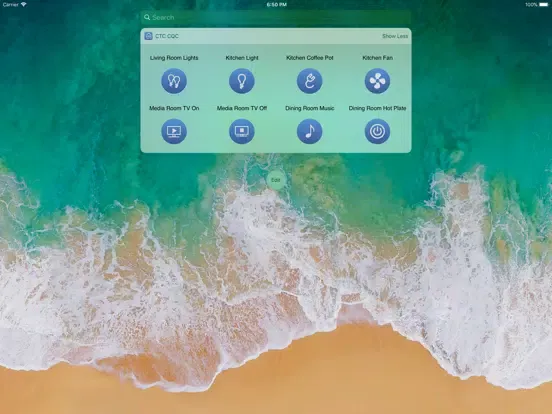
Task: Select the CTC CQC widget title
Action: click(167, 36)
